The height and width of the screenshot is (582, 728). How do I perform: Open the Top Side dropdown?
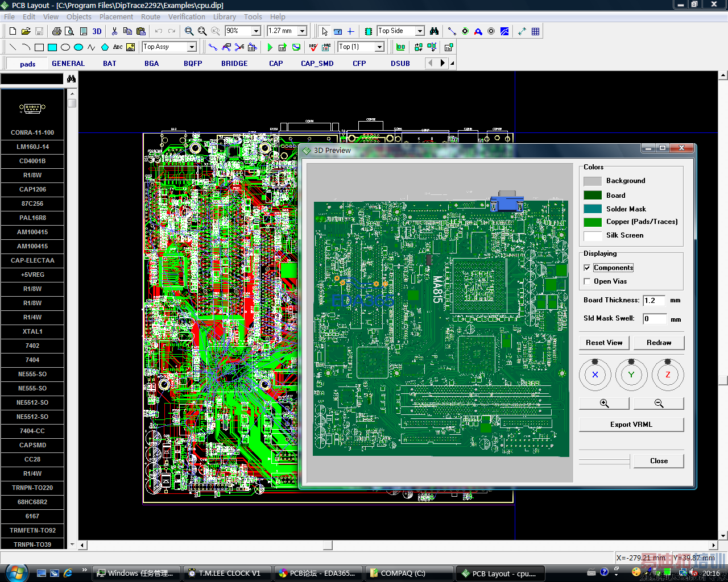click(420, 31)
